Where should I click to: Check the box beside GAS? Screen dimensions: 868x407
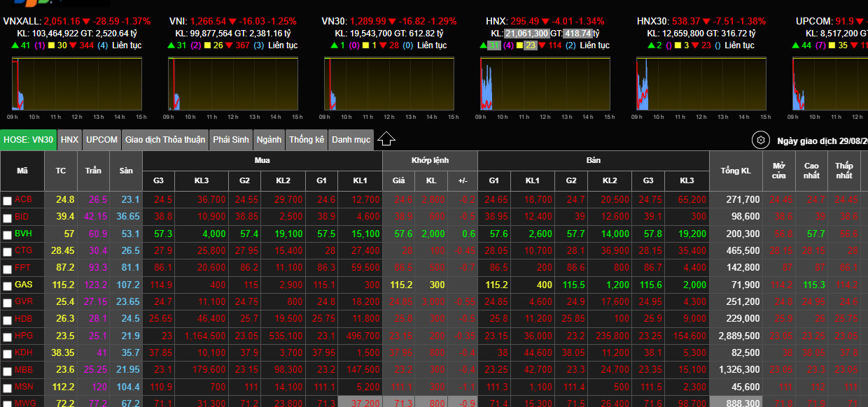click(7, 285)
